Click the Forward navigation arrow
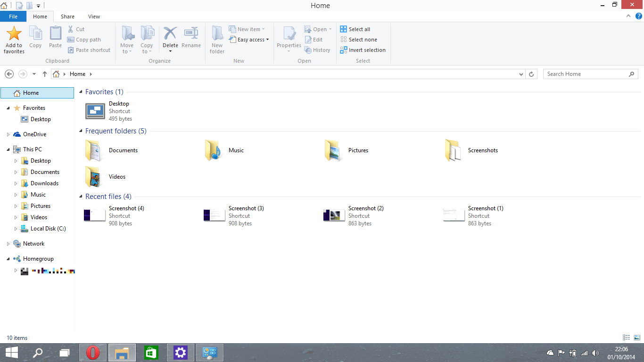The image size is (644, 362). [23, 74]
